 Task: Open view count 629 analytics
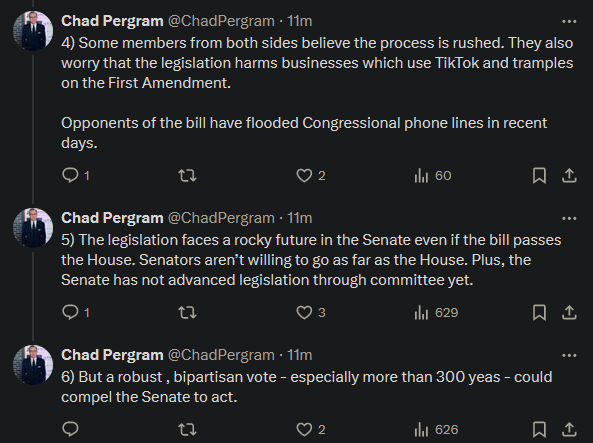pos(436,312)
